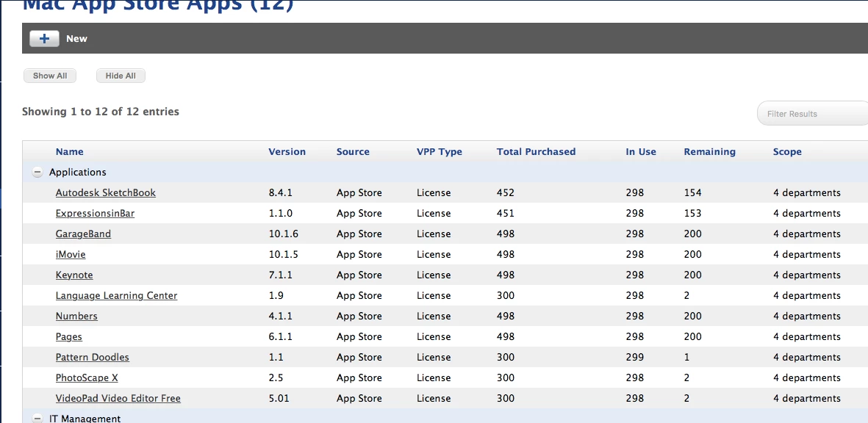Sort by Total Purchased column
Screen dimensions: 868x423
pos(536,151)
